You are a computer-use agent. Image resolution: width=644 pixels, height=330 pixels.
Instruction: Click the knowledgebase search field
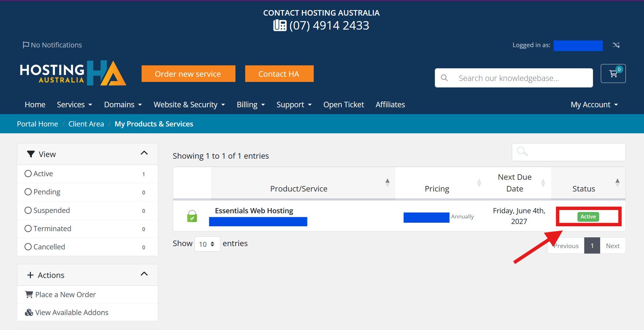click(514, 78)
